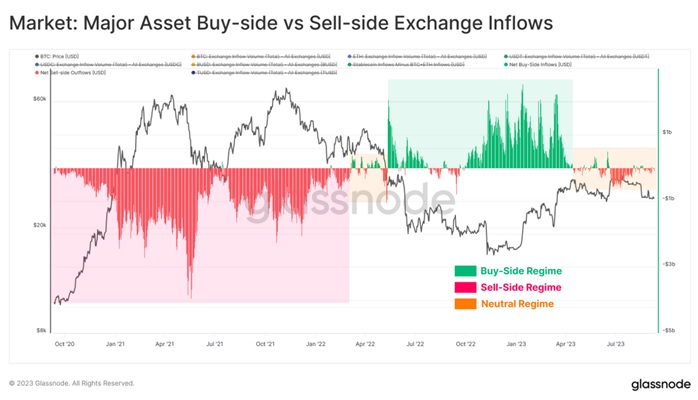Enable the TUSD Exchange Inflow Volume series
The width and height of the screenshot is (698, 400).
(x=264, y=73)
